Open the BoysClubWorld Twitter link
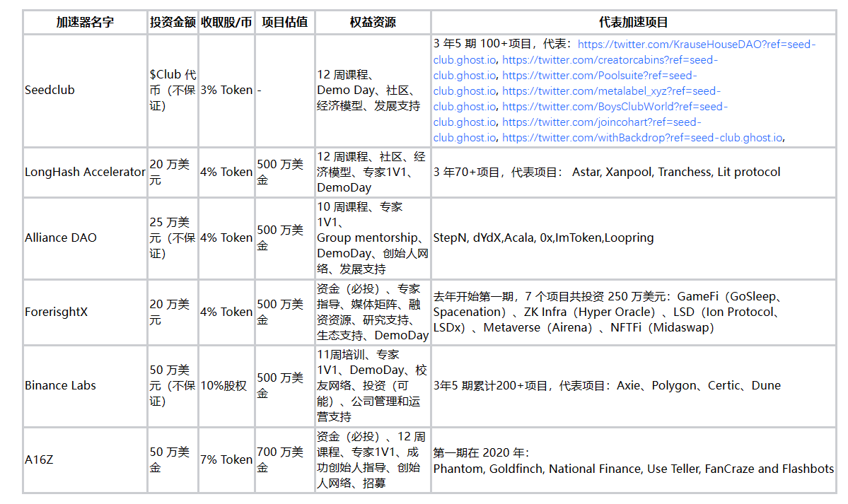 click(615, 107)
